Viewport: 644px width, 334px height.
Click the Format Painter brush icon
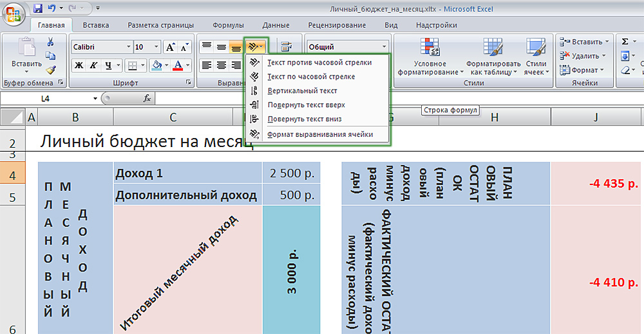[50, 69]
